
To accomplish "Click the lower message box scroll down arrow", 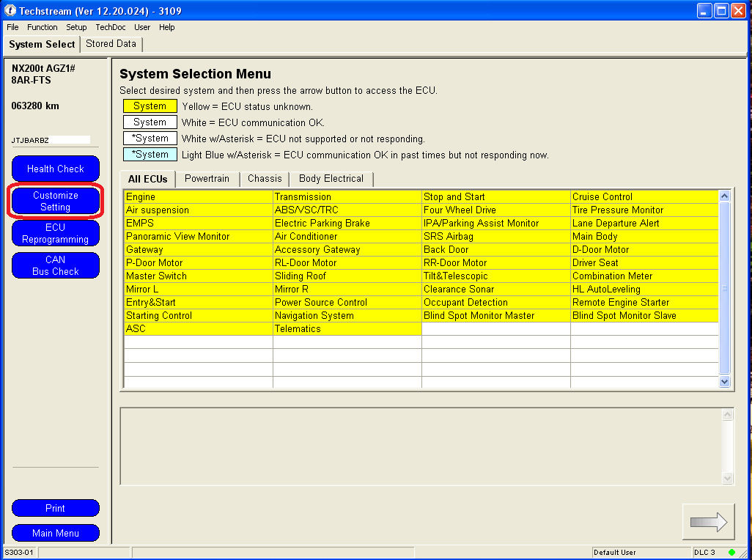I will [728, 478].
